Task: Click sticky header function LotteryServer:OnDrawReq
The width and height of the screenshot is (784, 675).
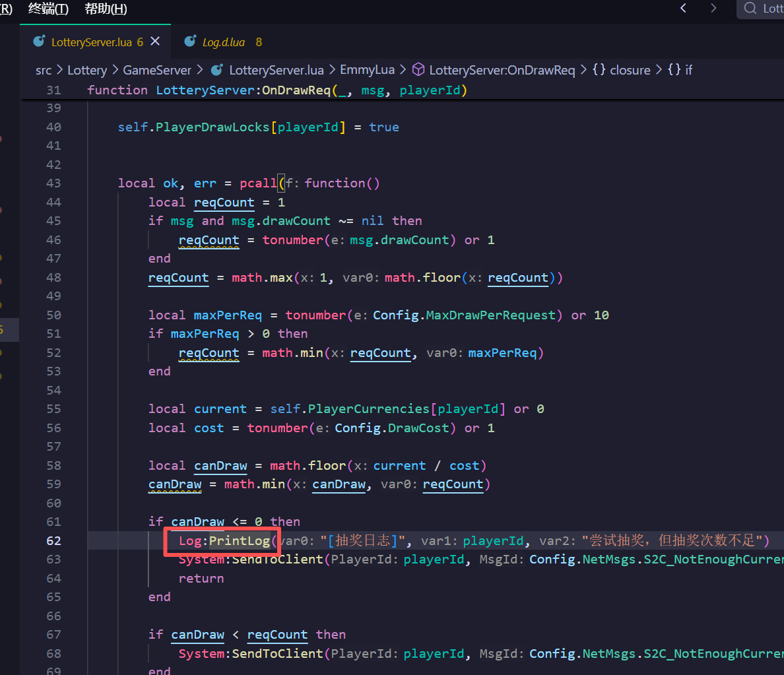Action: coord(277,90)
